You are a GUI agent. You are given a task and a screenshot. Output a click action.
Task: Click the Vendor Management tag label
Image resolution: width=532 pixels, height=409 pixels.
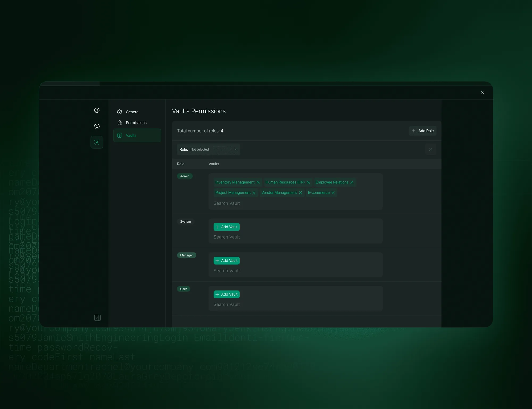click(x=279, y=193)
